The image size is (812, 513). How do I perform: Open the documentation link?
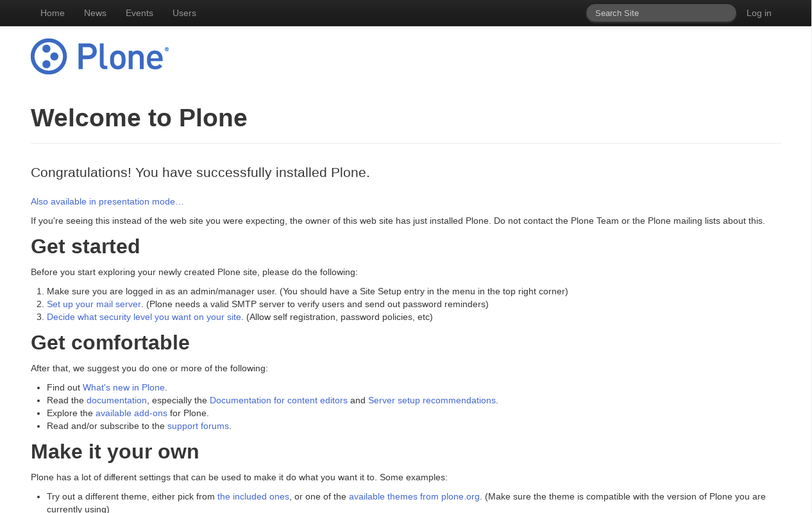[117, 400]
